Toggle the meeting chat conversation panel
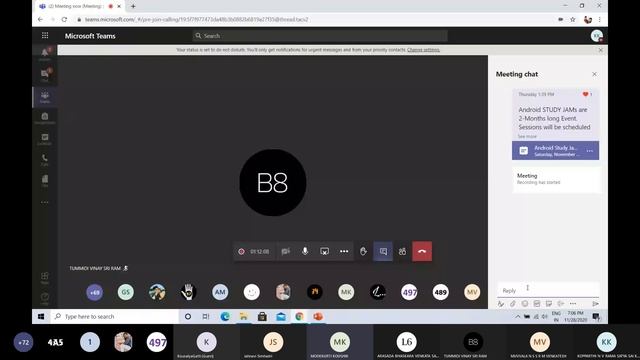This screenshot has width=640, height=360. coord(383,251)
